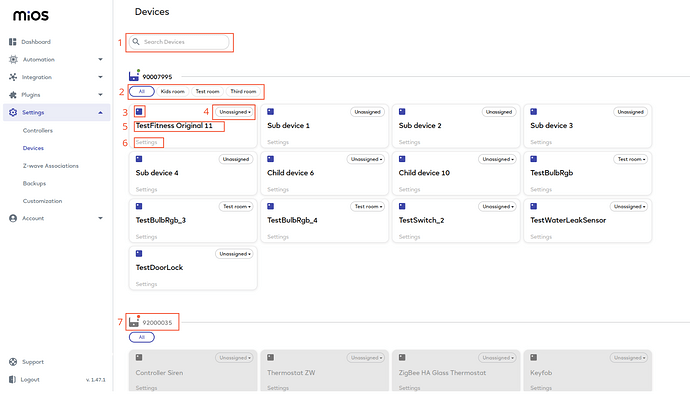Open Customization settings page

42,201
